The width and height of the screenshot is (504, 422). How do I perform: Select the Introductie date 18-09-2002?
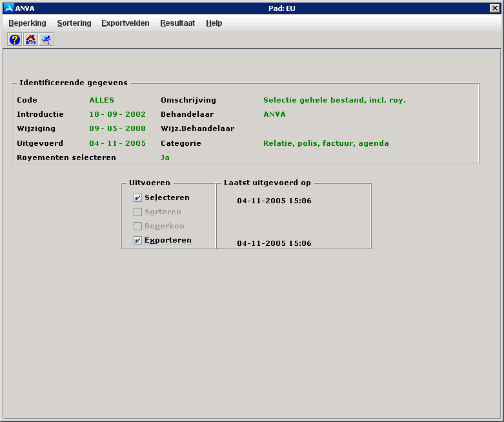click(x=117, y=114)
